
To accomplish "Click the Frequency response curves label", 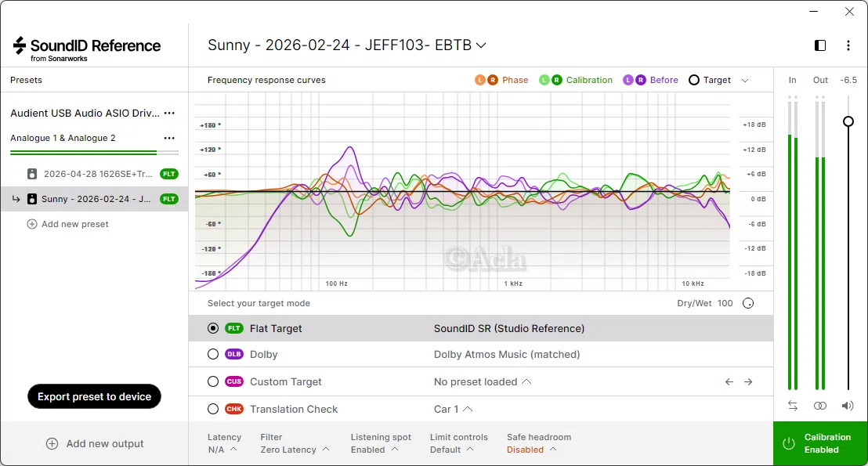I will [266, 80].
